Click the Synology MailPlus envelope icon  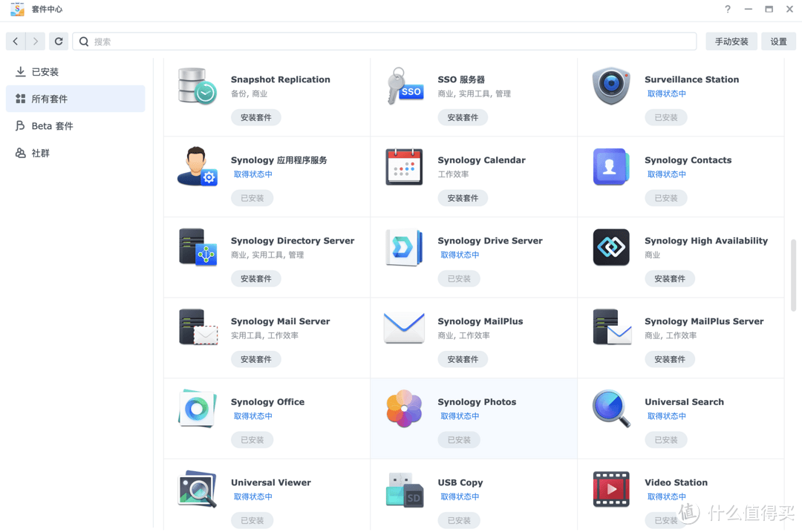404,327
